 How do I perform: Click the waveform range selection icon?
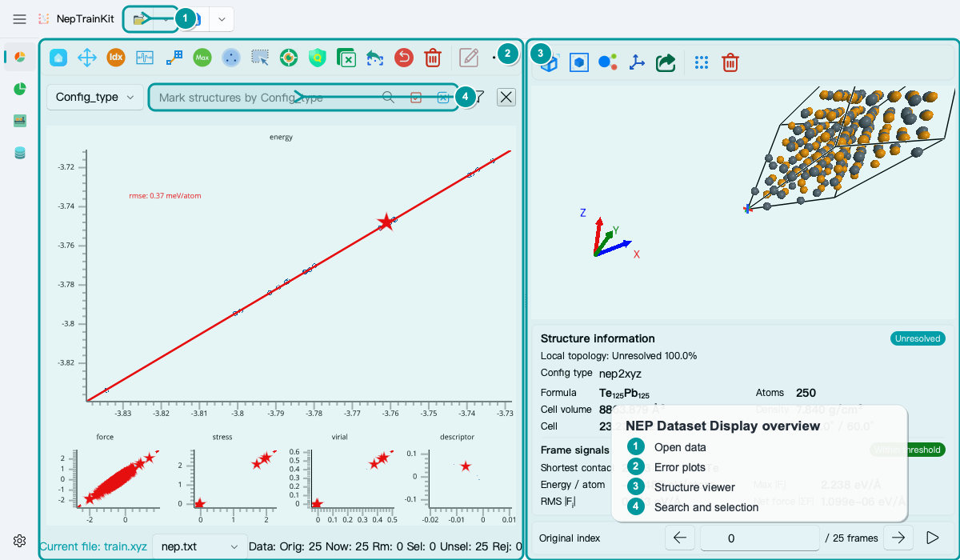pos(145,58)
